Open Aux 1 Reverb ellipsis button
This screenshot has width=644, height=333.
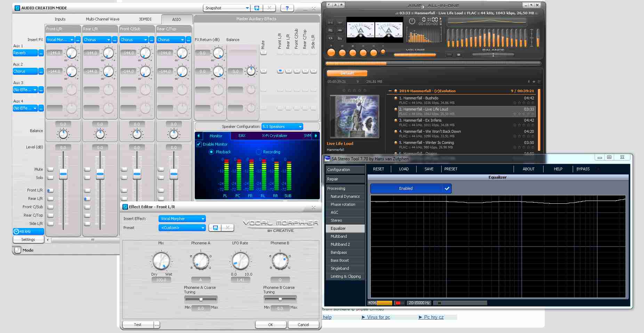point(41,53)
